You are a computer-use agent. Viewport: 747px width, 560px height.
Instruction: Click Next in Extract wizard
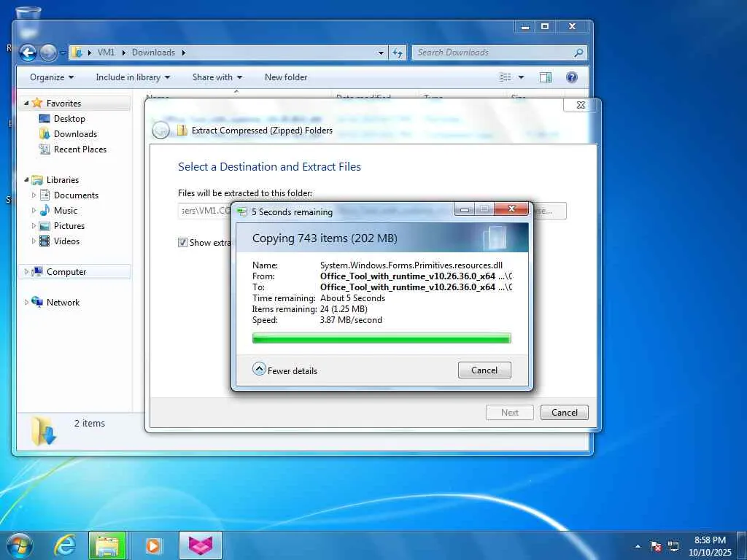tap(510, 413)
